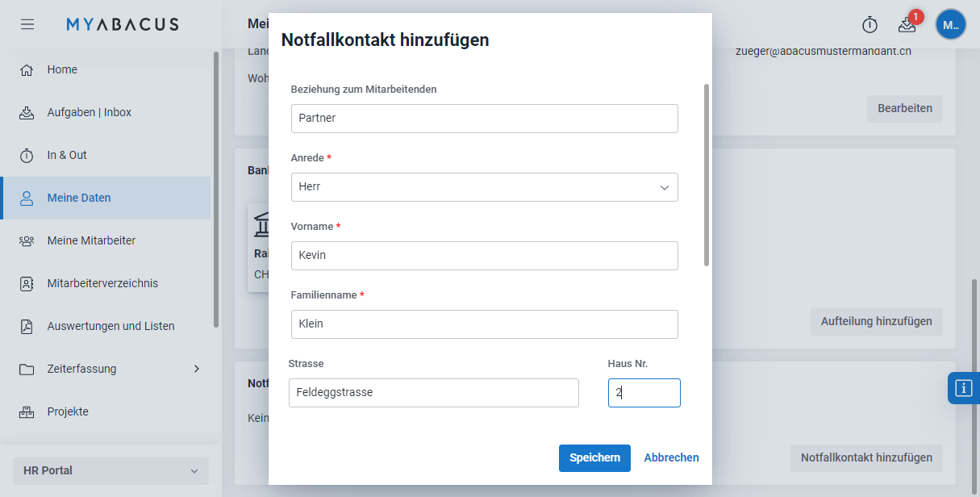Click the Zeiterfassung folder icon
Viewport: 980px width, 497px height.
[x=27, y=370]
